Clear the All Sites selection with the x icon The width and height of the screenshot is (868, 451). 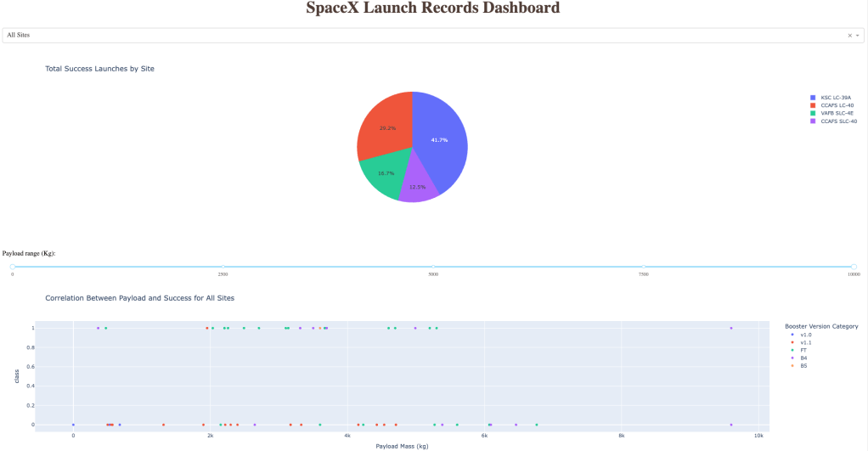tap(849, 36)
